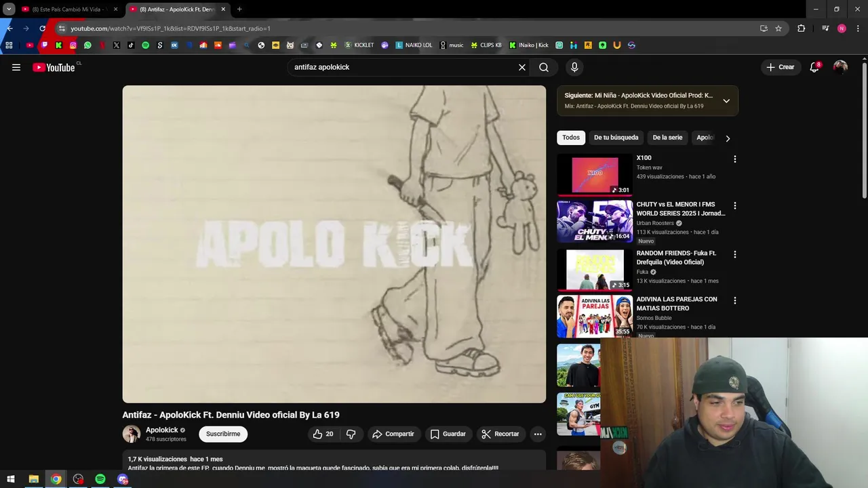This screenshot has width=868, height=488.
Task: Open TikTok bookmark
Action: pos(131,45)
